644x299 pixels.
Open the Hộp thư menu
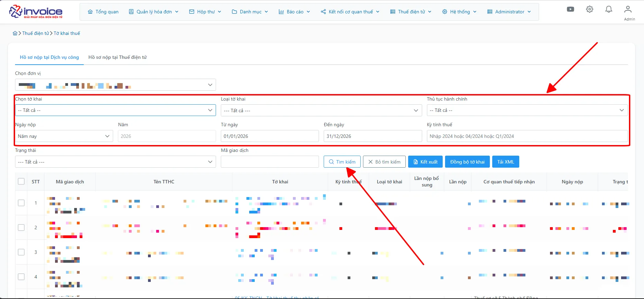pyautogui.click(x=205, y=12)
